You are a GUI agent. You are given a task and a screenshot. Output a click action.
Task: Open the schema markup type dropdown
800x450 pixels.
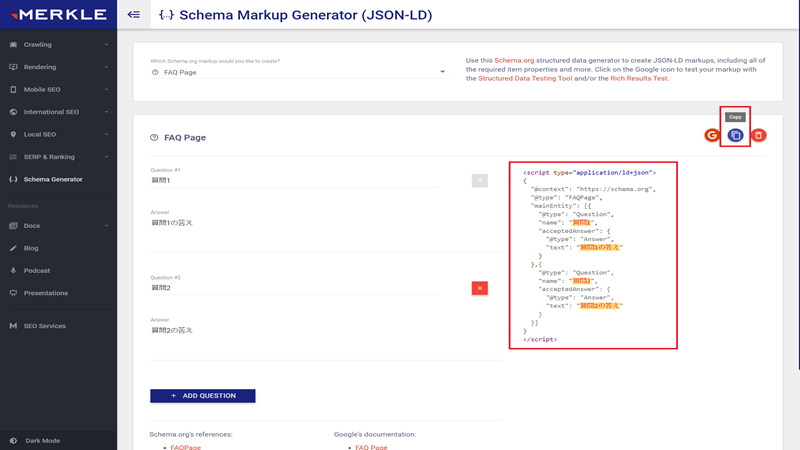(x=298, y=72)
